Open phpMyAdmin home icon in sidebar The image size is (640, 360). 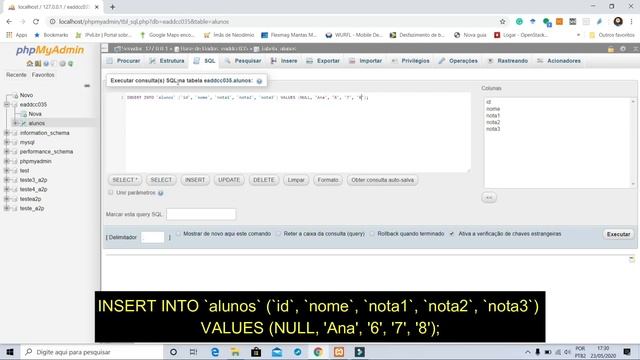click(x=29, y=64)
